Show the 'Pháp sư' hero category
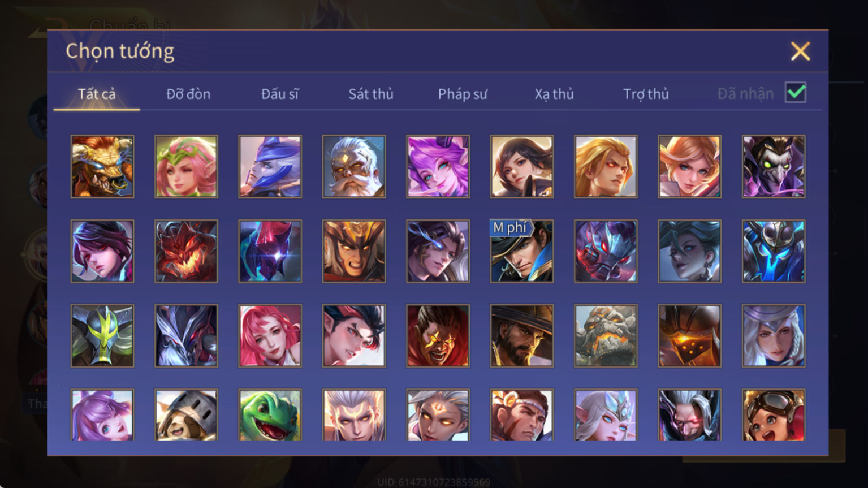Viewport: 868px width, 488px height. point(463,94)
